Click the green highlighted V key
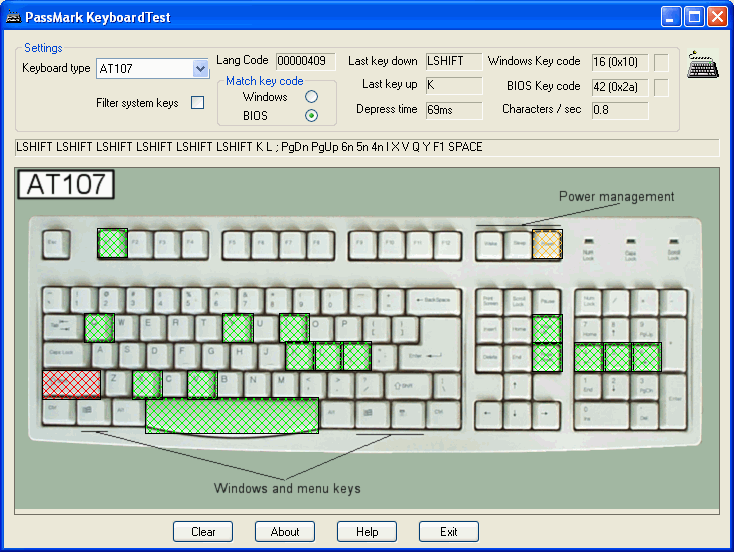Image resolution: width=734 pixels, height=552 pixels. [x=202, y=385]
